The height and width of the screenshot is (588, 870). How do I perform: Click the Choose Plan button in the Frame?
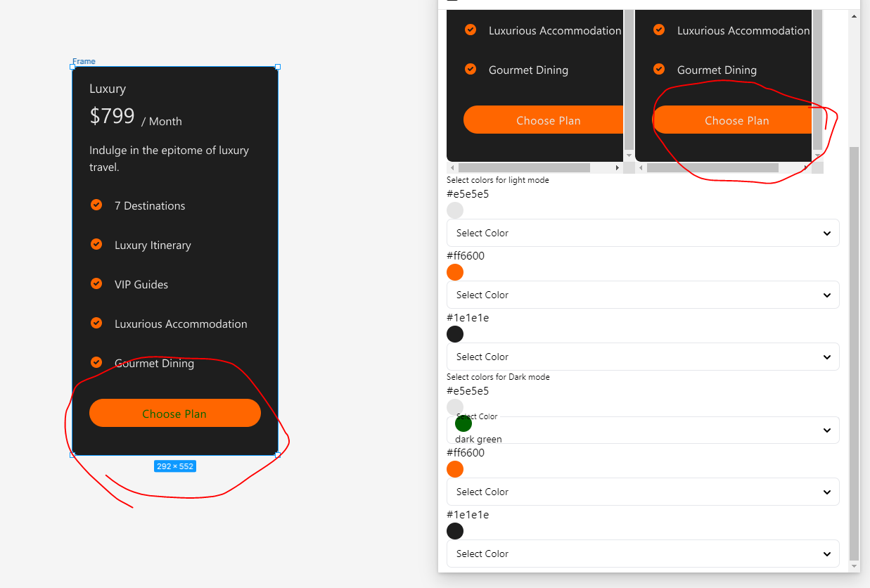click(x=175, y=413)
